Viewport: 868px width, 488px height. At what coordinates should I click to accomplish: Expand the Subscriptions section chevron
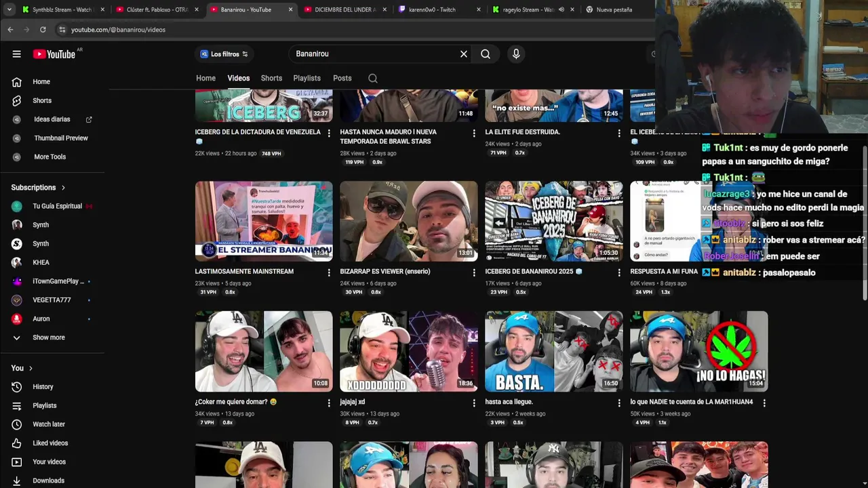(63, 188)
